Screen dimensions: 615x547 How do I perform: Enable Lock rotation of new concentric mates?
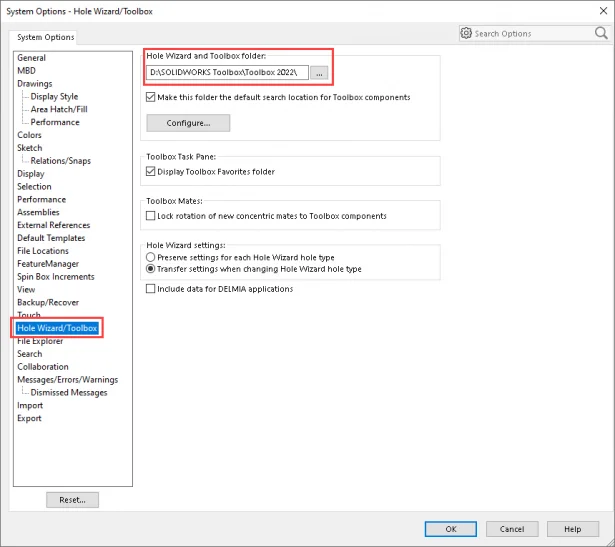(x=151, y=216)
